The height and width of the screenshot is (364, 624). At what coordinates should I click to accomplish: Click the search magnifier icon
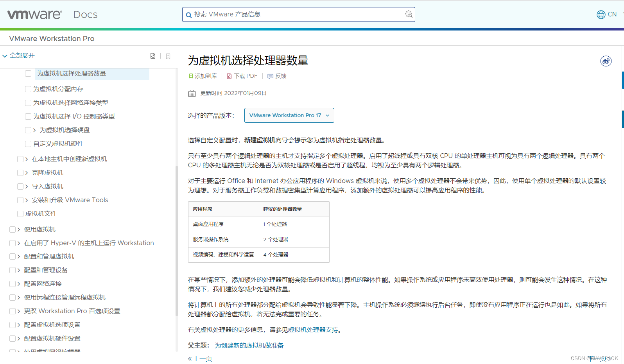[189, 15]
